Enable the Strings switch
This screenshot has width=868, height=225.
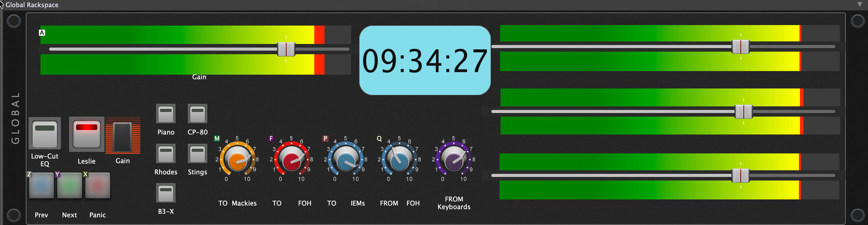[x=198, y=154]
